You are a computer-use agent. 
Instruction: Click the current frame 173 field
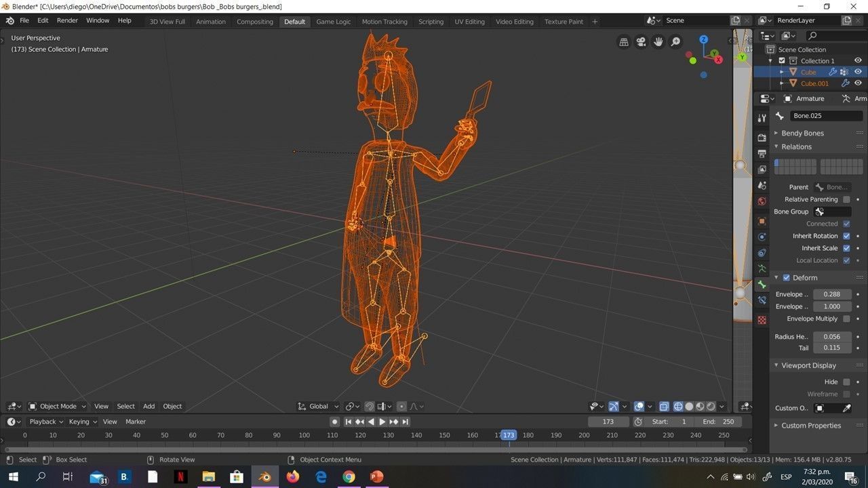tap(608, 422)
